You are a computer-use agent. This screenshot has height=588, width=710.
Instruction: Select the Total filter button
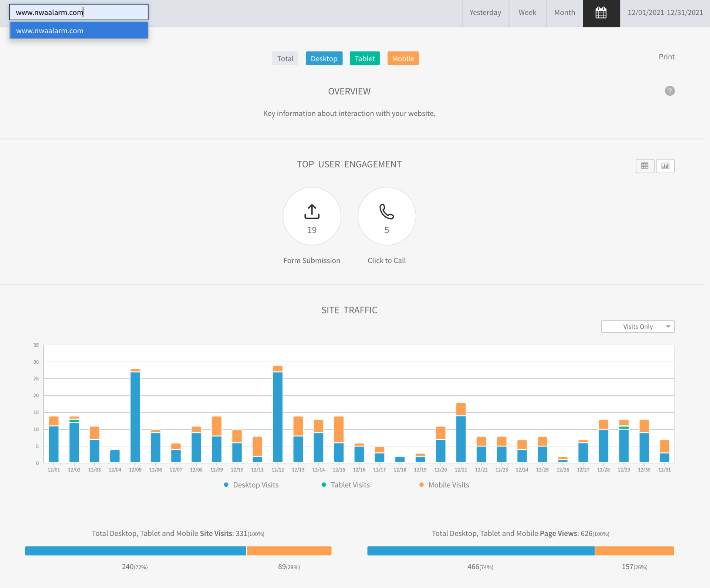point(285,58)
